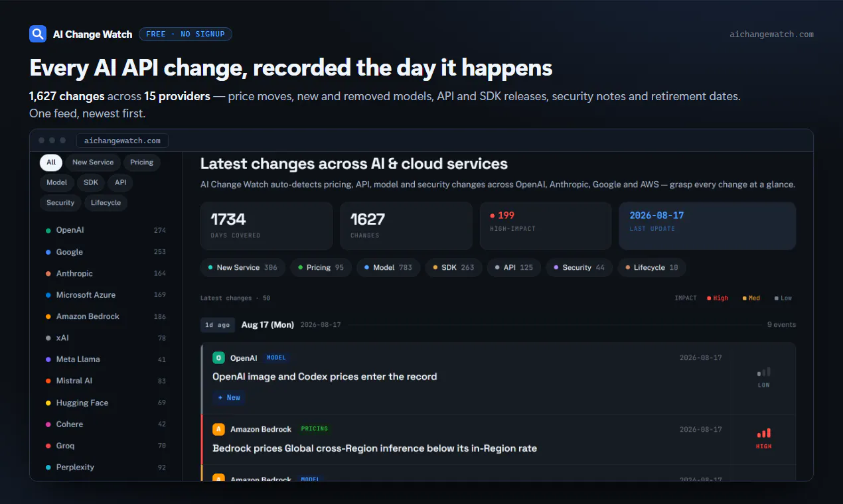
Task: Select the Security sidebar chip
Action: [x=60, y=203]
